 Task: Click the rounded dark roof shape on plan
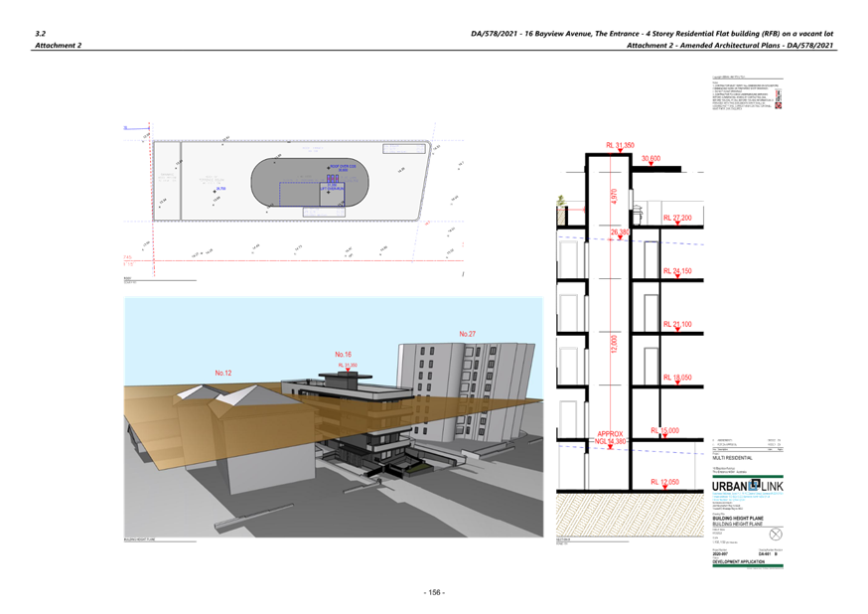pyautogui.click(x=278, y=184)
